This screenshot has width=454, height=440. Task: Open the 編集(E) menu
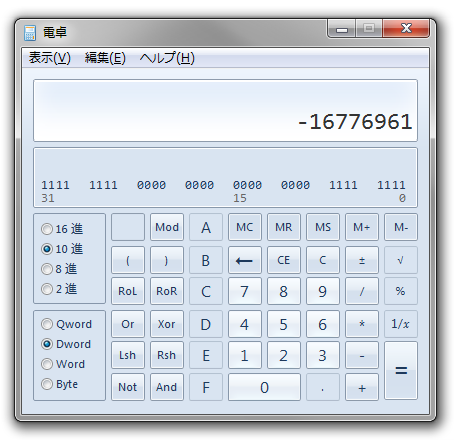pyautogui.click(x=105, y=58)
